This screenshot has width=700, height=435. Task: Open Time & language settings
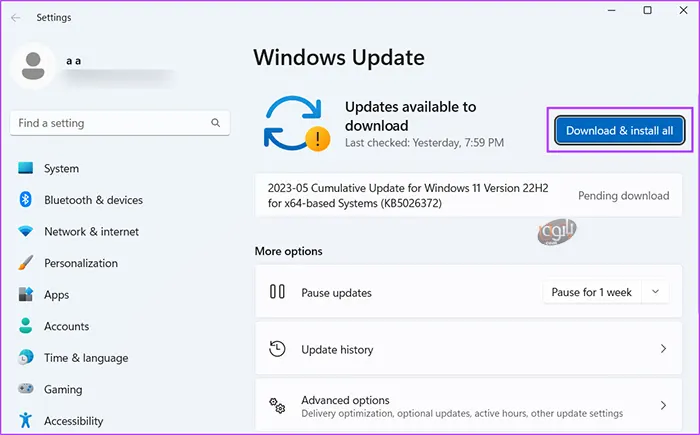point(86,358)
